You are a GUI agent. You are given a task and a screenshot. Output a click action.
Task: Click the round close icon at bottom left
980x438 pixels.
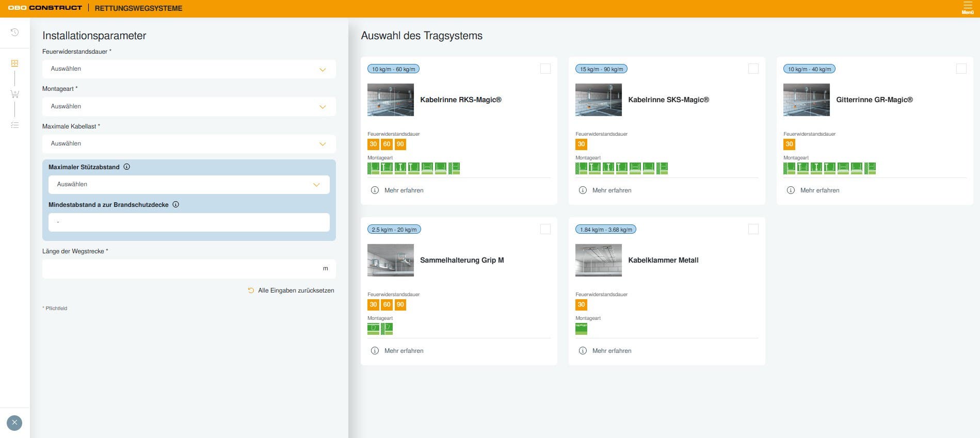[x=14, y=423]
